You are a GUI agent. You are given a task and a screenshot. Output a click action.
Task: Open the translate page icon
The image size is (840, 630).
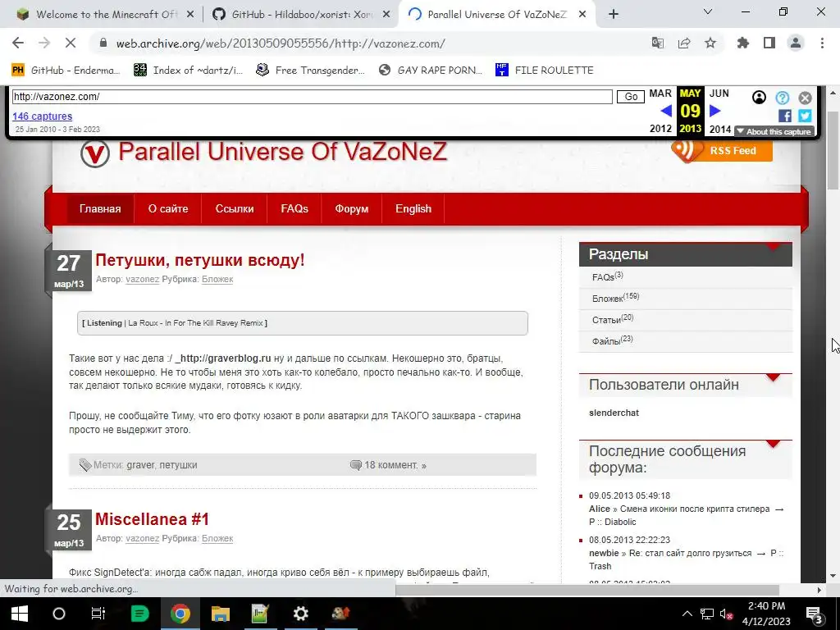(x=657, y=43)
